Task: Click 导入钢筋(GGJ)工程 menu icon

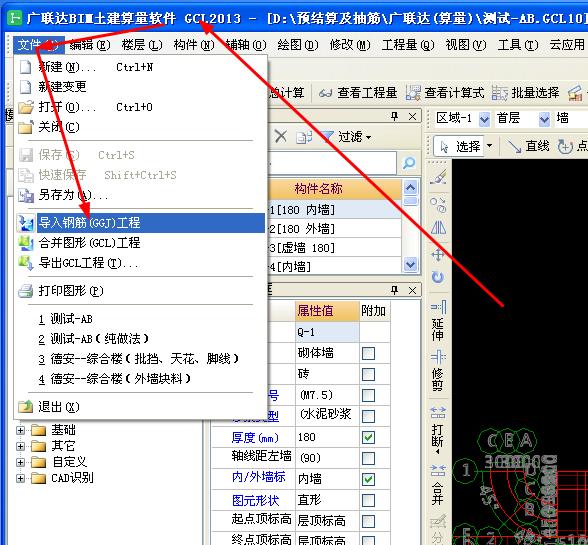Action: click(x=26, y=223)
